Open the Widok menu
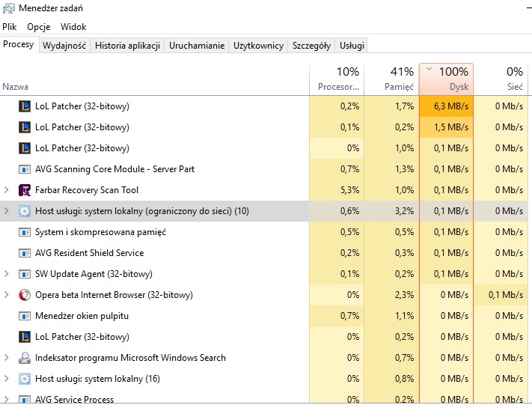Image resolution: width=532 pixels, height=408 pixels. point(73,27)
